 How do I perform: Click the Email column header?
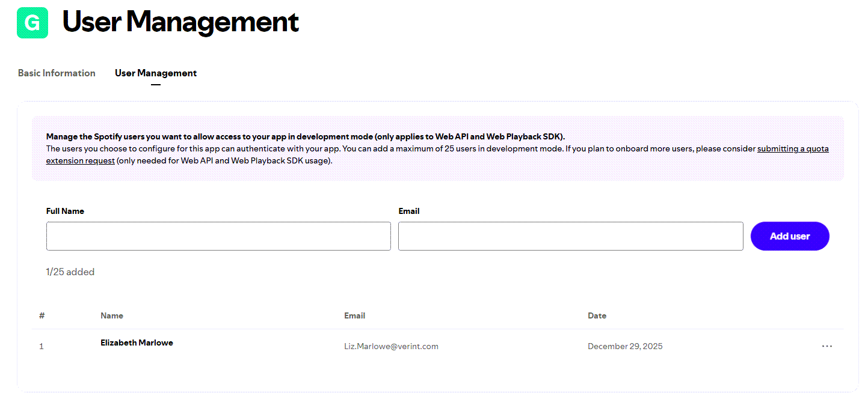click(x=355, y=315)
